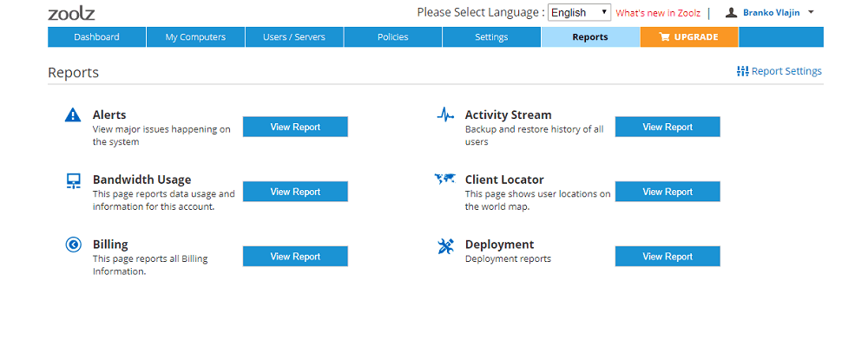Click the Deployment heading
868x340 pixels.
(x=499, y=245)
